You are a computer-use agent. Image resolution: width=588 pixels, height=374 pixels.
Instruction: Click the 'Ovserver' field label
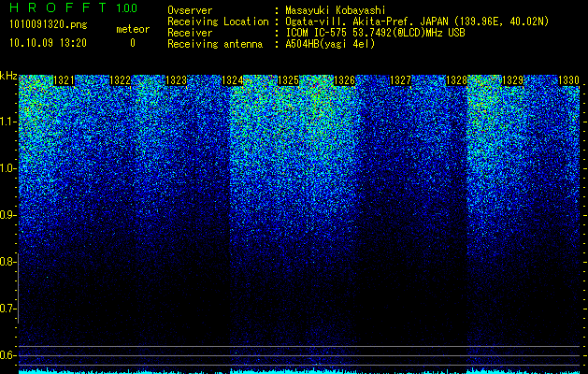click(190, 10)
